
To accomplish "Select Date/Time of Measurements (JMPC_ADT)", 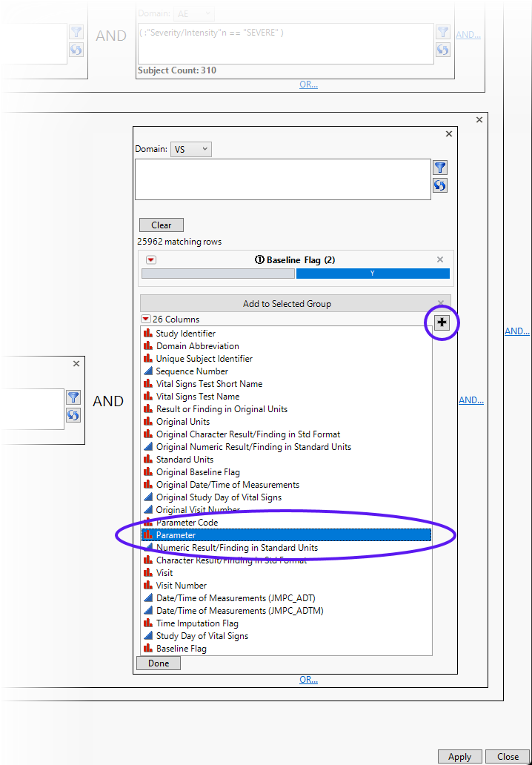I will [286, 598].
